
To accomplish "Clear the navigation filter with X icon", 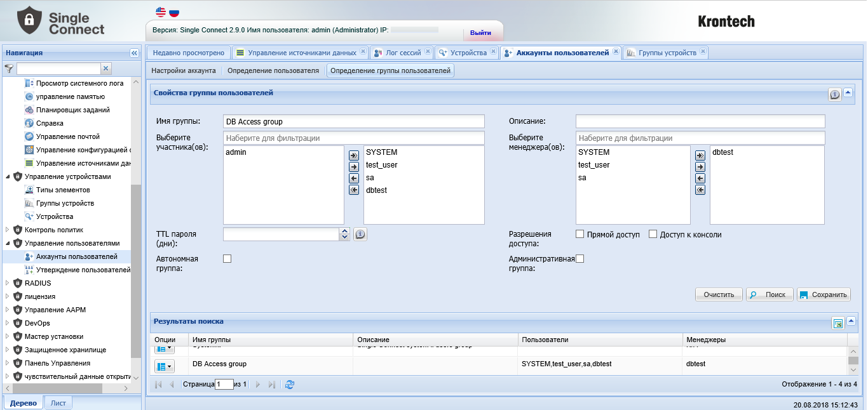I will 106,68.
